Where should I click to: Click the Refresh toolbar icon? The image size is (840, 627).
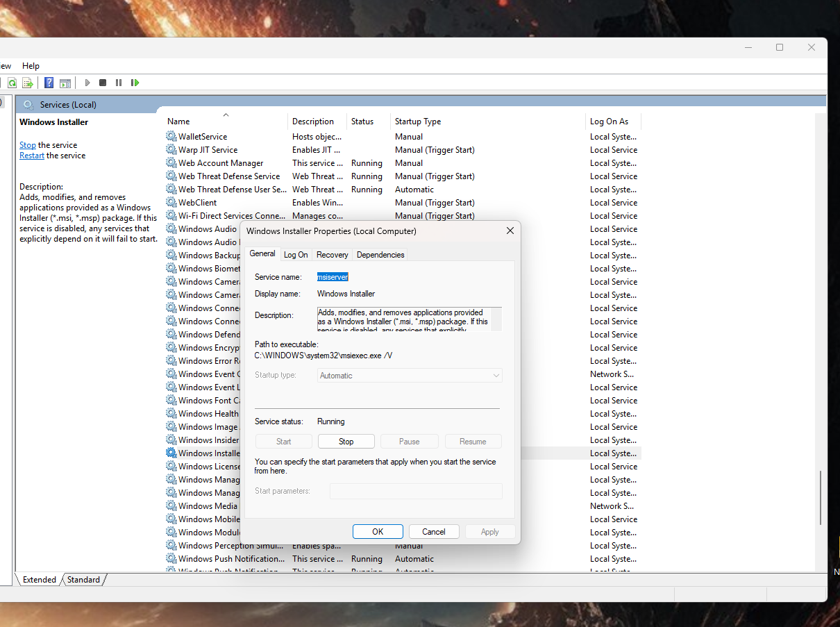12,82
